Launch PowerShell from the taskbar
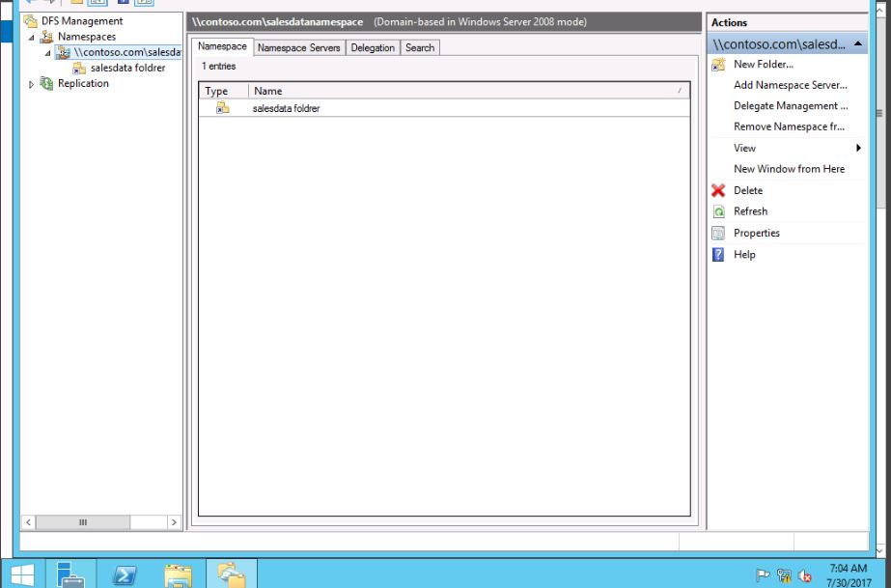The image size is (891, 588). [125, 574]
